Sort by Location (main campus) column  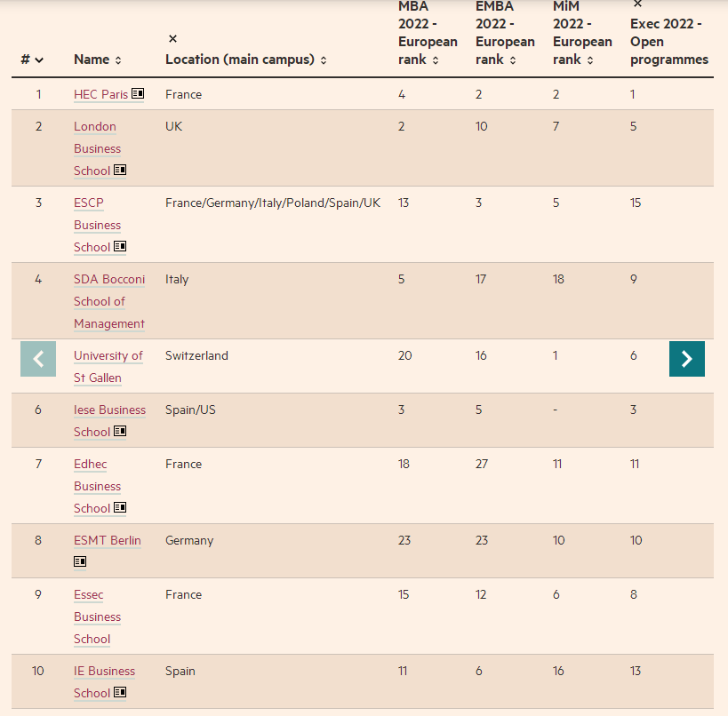pyautogui.click(x=246, y=60)
